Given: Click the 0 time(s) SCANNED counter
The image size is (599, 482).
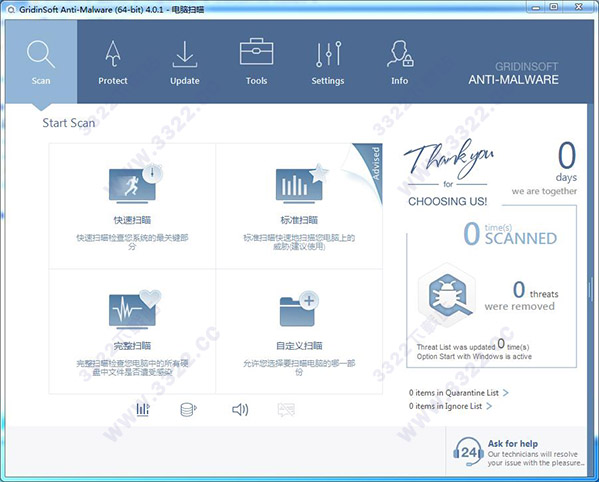Looking at the screenshot, I should pos(510,234).
